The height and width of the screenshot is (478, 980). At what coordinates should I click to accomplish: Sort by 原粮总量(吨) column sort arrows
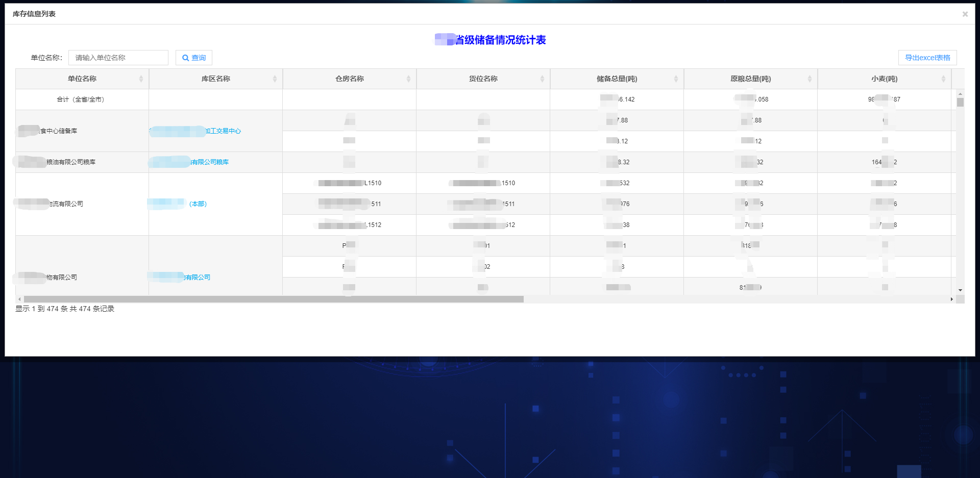[810, 79]
